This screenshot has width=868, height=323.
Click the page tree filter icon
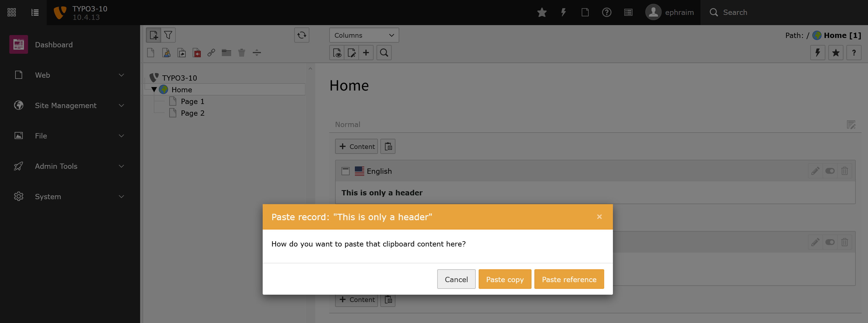[x=168, y=35]
